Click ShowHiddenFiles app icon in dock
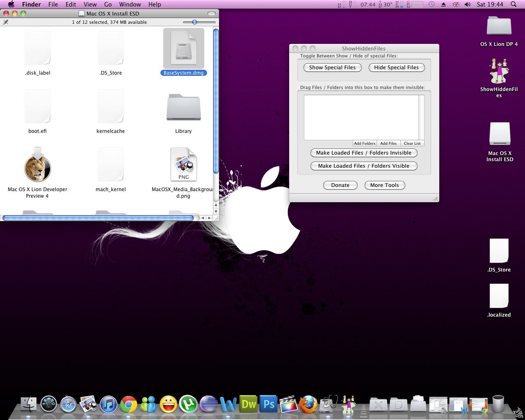Image resolution: width=525 pixels, height=420 pixels. 349,404
